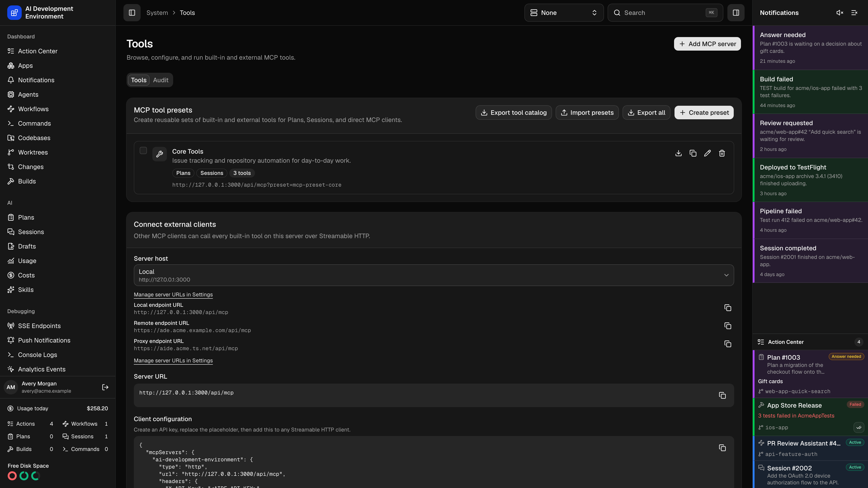This screenshot has height=488, width=868.
Task: Open PR Review Assistant action item
Action: [x=810, y=448]
